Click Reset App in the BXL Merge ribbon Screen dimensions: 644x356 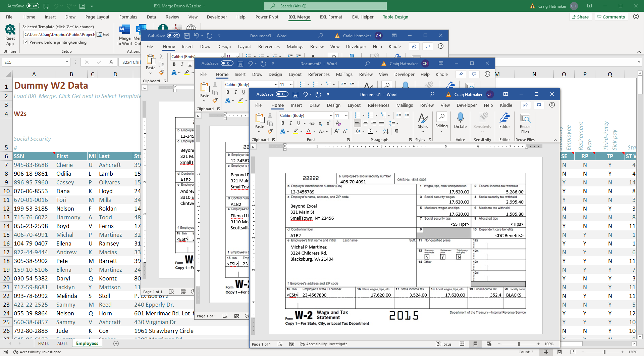pos(10,35)
